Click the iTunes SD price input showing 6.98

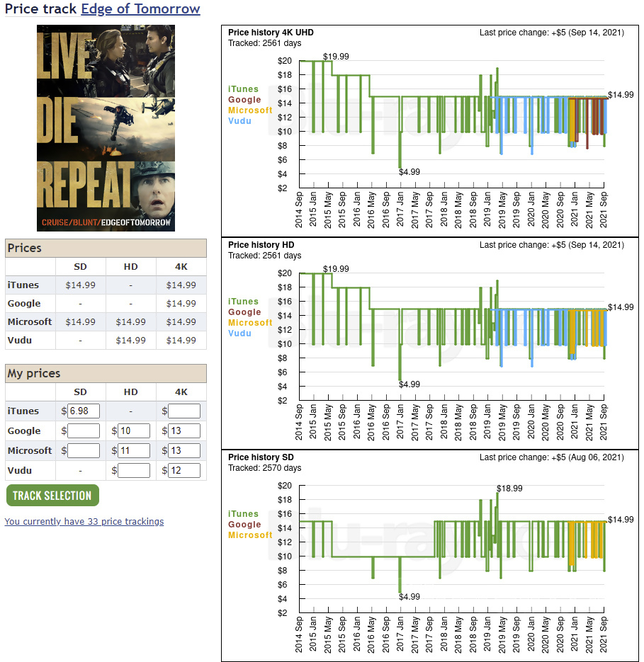[82, 411]
